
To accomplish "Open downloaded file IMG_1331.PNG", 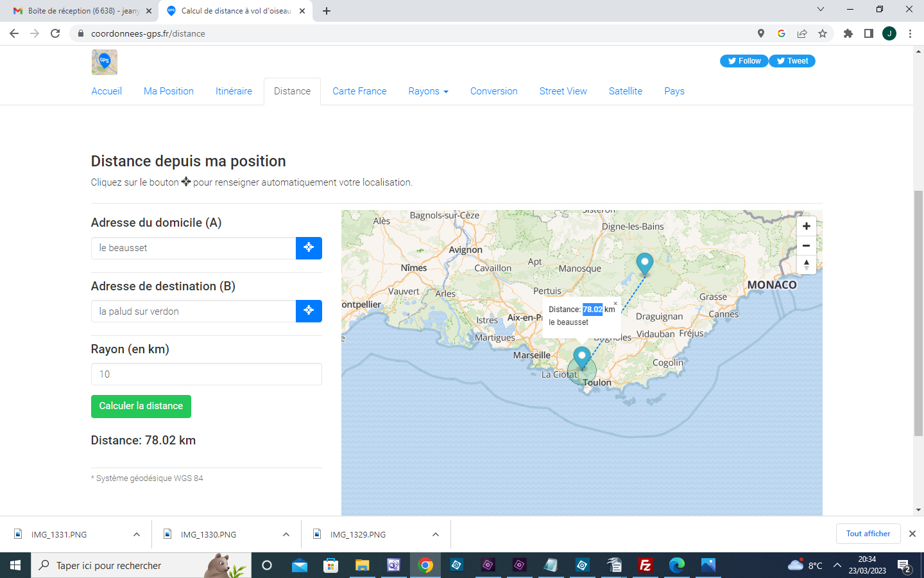I will (59, 534).
